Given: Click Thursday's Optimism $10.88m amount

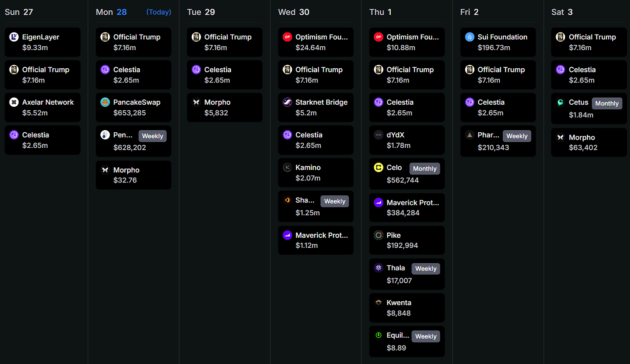Looking at the screenshot, I should 401,48.
